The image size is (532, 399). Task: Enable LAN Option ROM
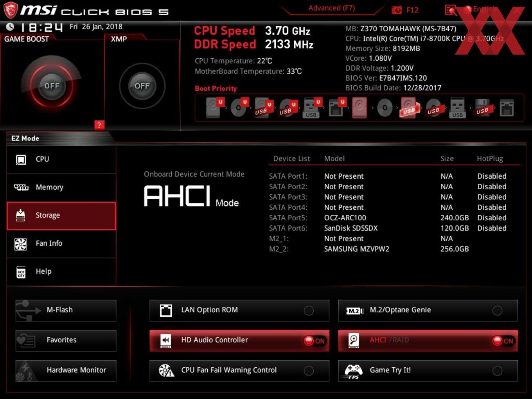point(239,311)
